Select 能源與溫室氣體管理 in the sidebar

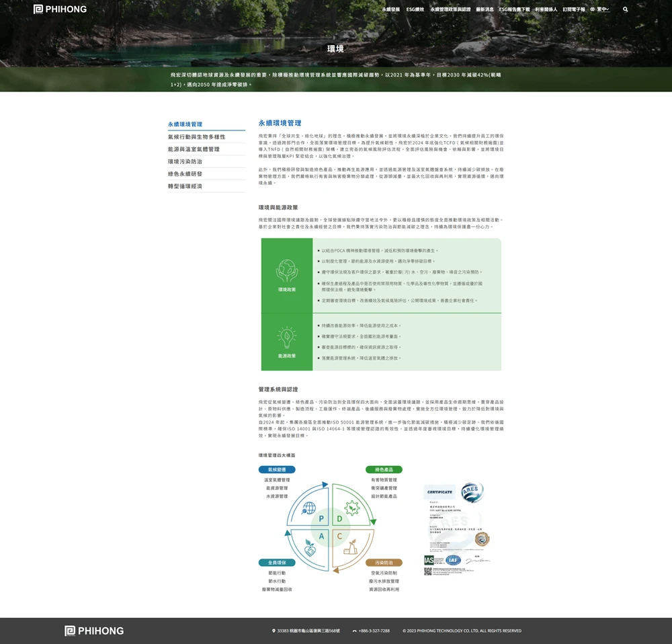tap(194, 149)
